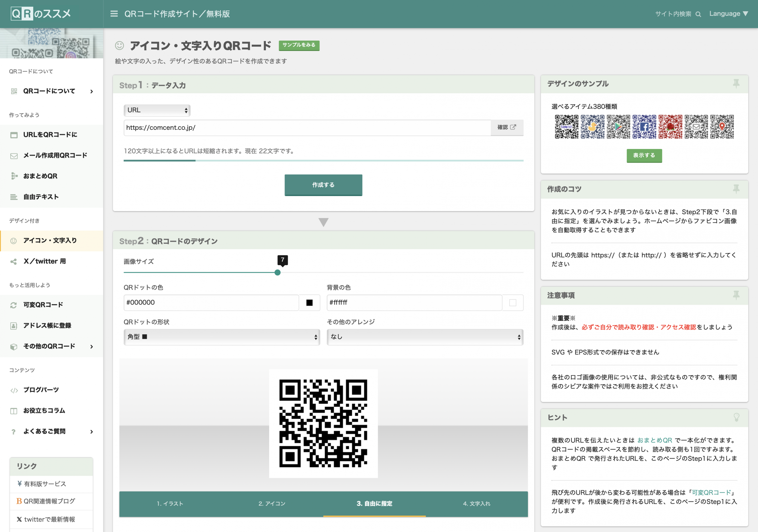Click the 作成する button
Image resolution: width=758 pixels, height=532 pixels.
pyautogui.click(x=323, y=185)
